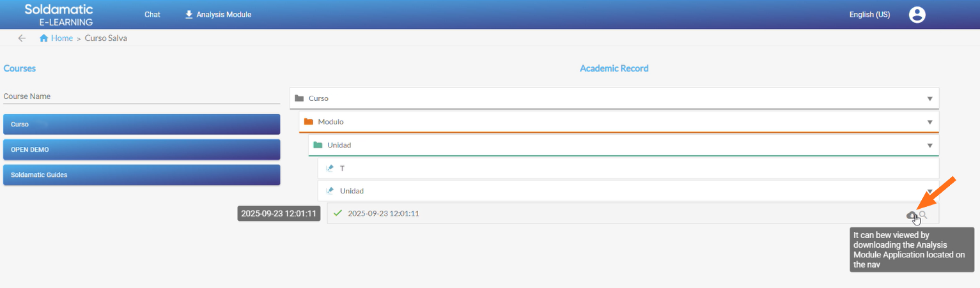Click the cloud download icon on the record row
Screen dimensions: 980x288
click(912, 215)
